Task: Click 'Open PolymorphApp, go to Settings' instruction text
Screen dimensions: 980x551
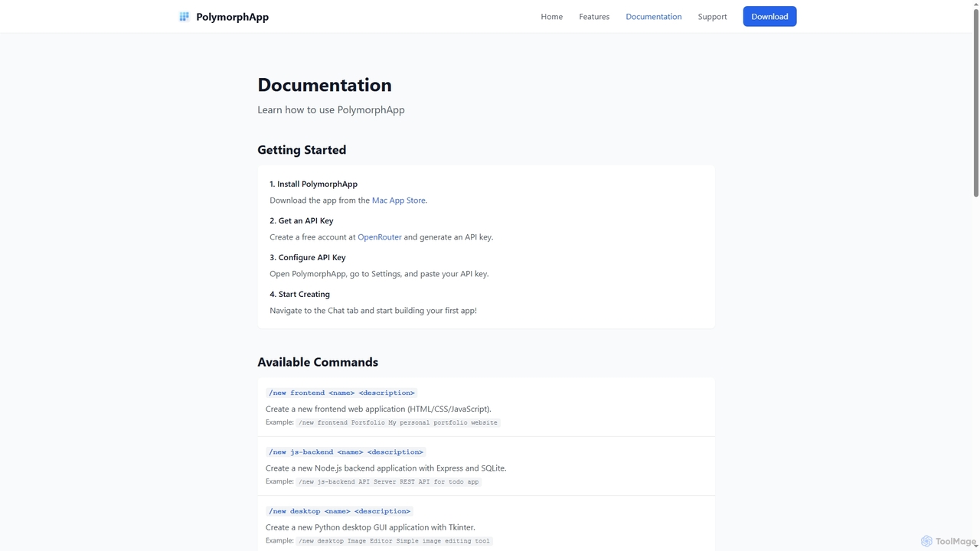Action: coord(379,274)
